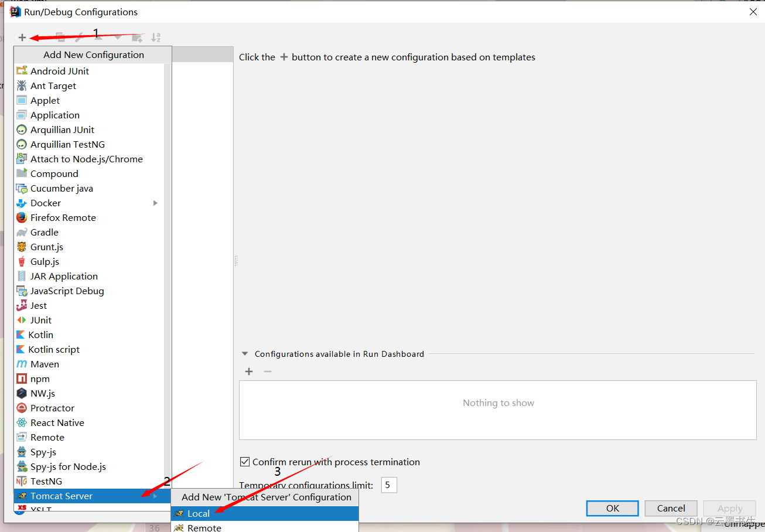The height and width of the screenshot is (532, 765).
Task: Choose Local Tomcat Server configuration
Action: (x=265, y=513)
